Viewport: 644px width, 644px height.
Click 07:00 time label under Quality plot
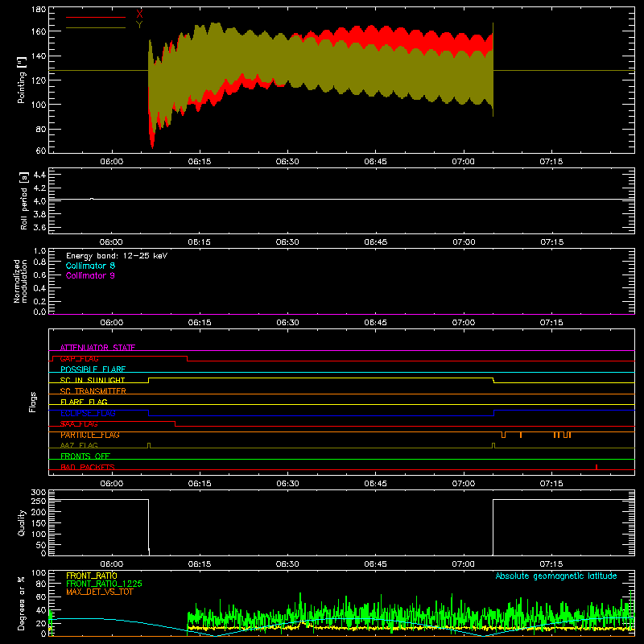[464, 564]
